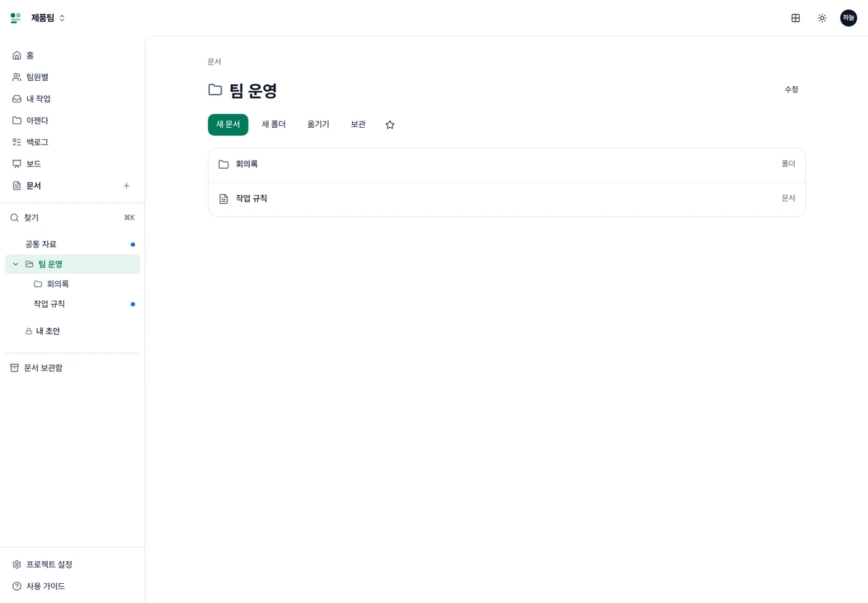868x603 pixels.
Task: Go to 팀원별 view
Action: click(72, 77)
